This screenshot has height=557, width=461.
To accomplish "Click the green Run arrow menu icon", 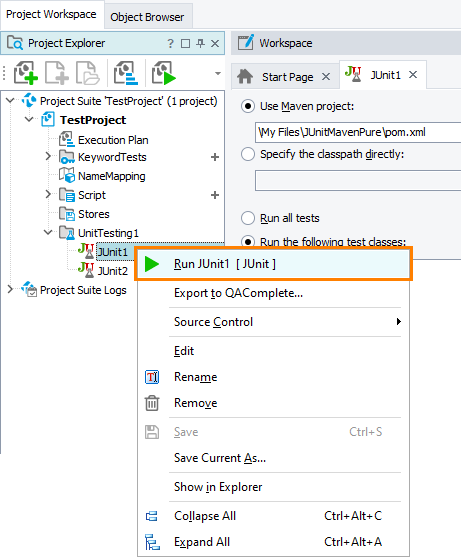I will [152, 264].
